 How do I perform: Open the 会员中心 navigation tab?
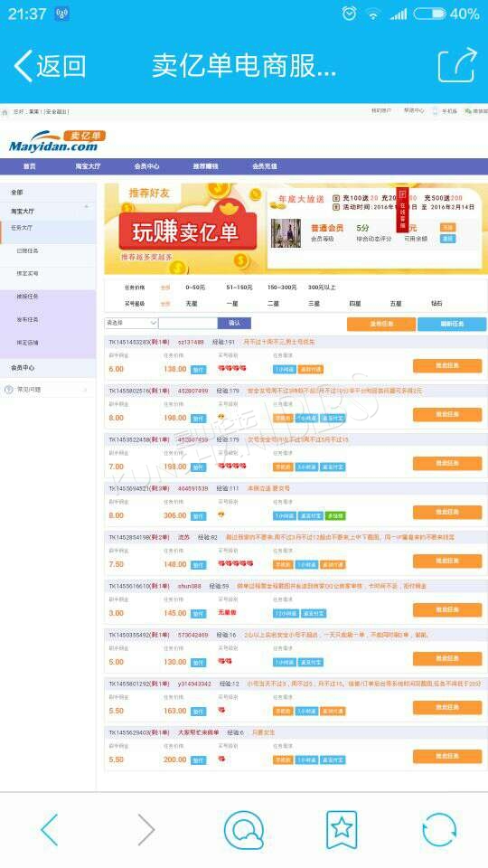(146, 166)
